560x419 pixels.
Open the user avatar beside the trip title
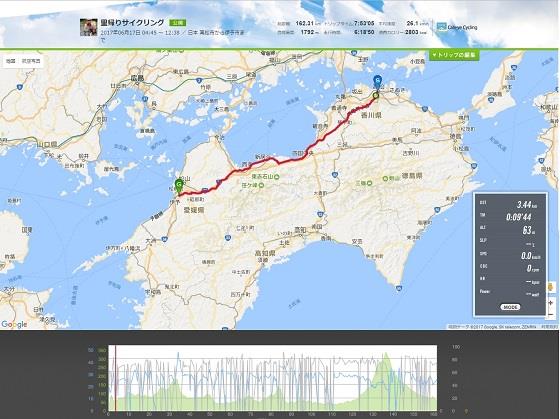[x=88, y=28]
